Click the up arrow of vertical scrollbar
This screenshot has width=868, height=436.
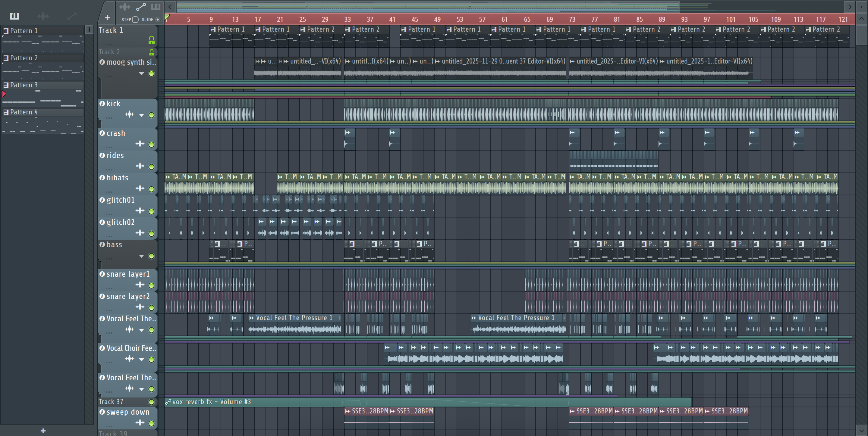[862, 19]
